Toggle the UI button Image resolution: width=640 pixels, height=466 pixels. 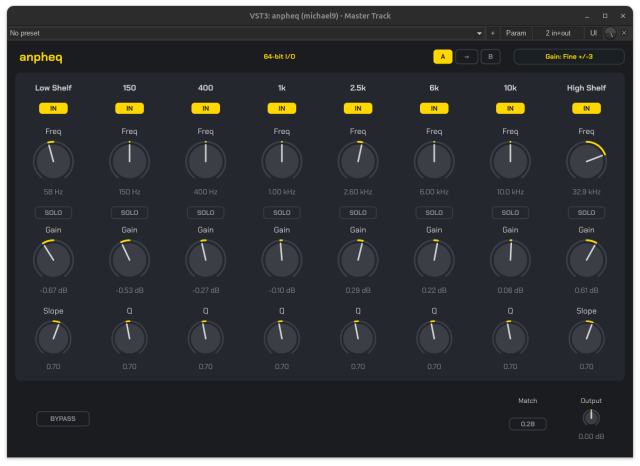tap(593, 33)
